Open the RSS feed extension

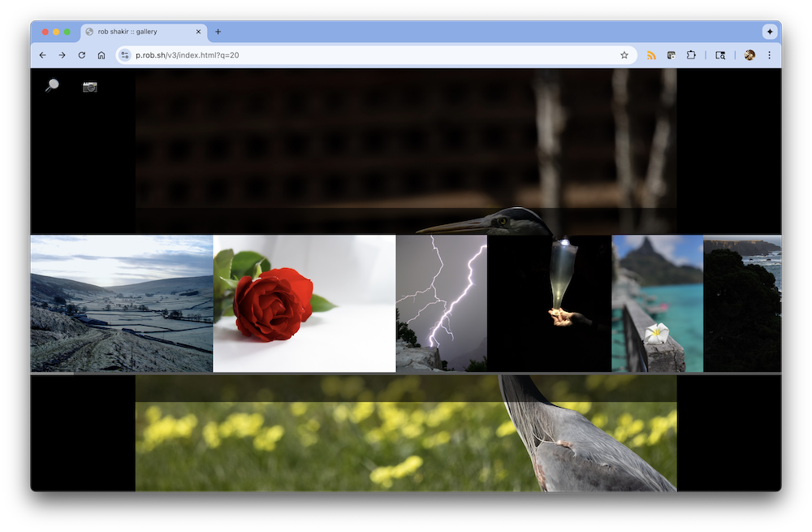click(x=651, y=55)
